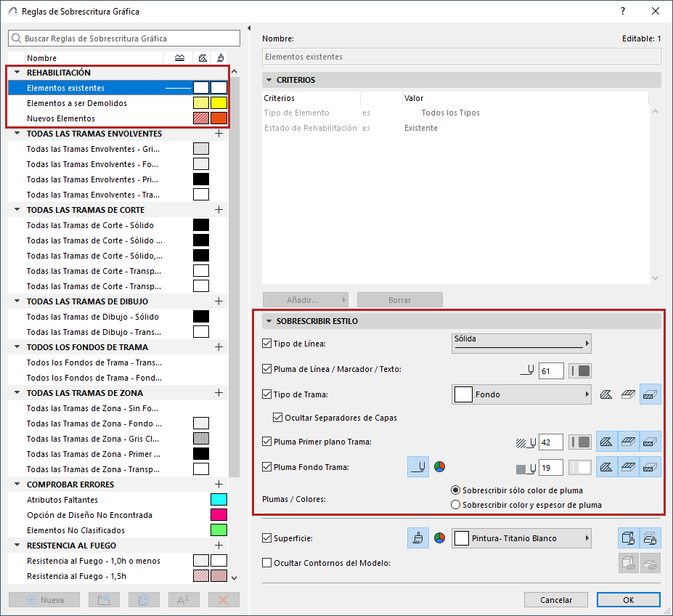
Task: Toggle cut fill icon in Pluma Fondo Trama row
Action: [x=650, y=467]
